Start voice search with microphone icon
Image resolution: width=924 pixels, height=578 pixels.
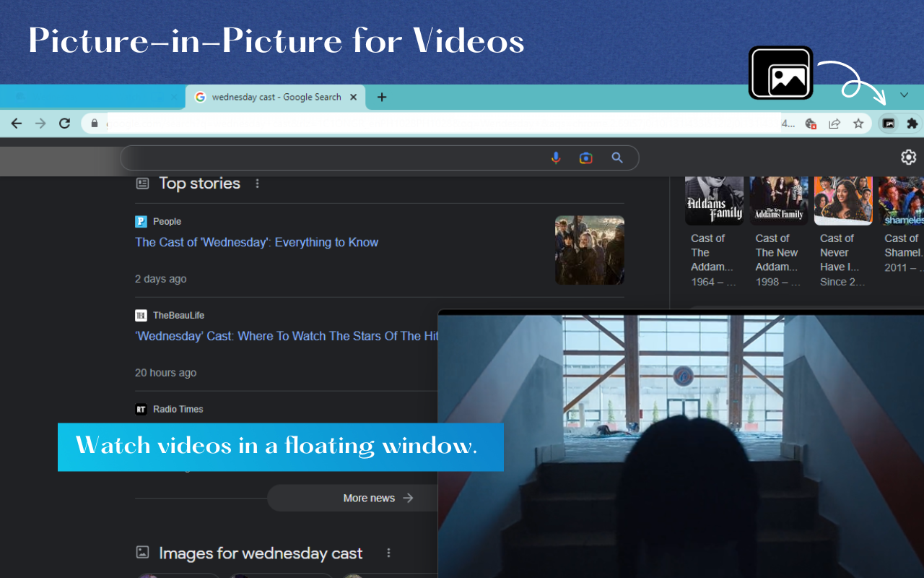(556, 158)
